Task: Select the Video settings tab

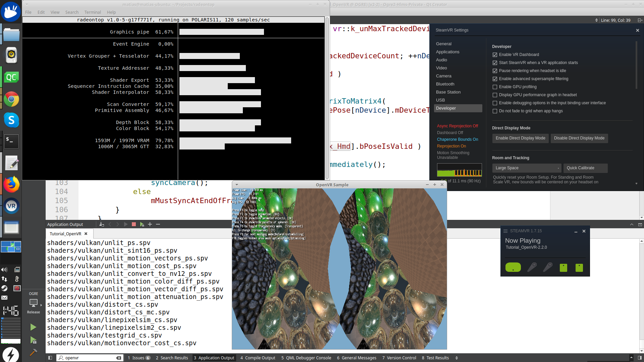Action: coord(441,68)
